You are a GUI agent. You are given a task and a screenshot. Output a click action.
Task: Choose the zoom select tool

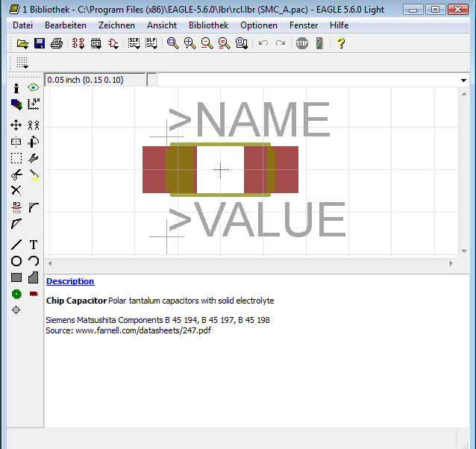point(242,43)
